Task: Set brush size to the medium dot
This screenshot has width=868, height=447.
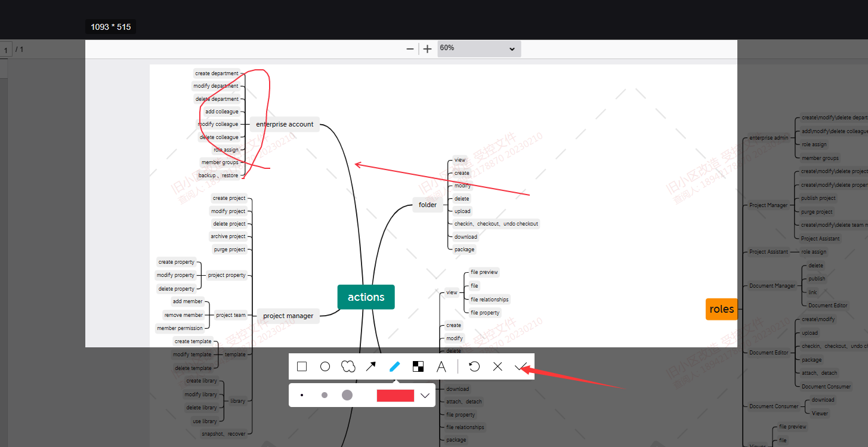Action: [325, 395]
